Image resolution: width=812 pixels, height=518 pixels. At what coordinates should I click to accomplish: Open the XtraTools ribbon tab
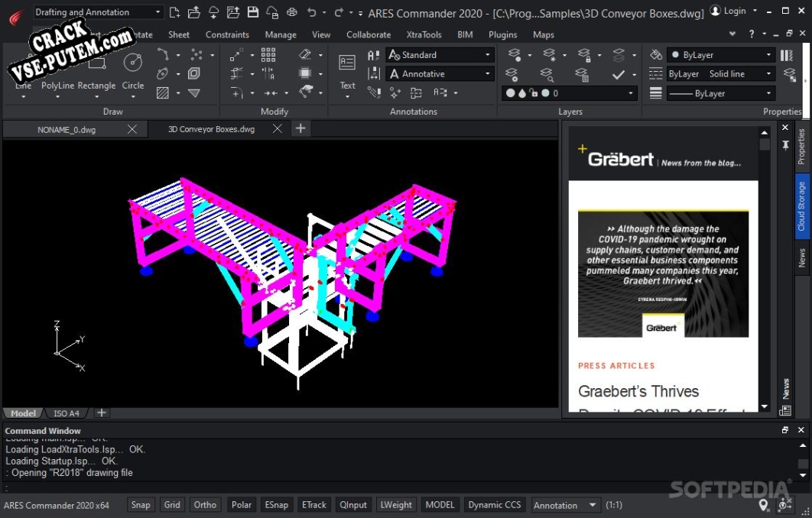tap(424, 34)
